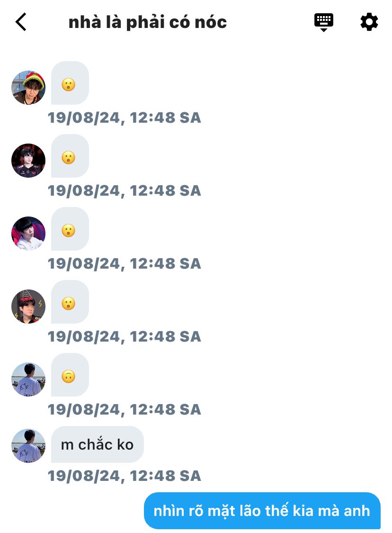Tap the chat title 'nhà là phải có nóc'

click(x=147, y=22)
